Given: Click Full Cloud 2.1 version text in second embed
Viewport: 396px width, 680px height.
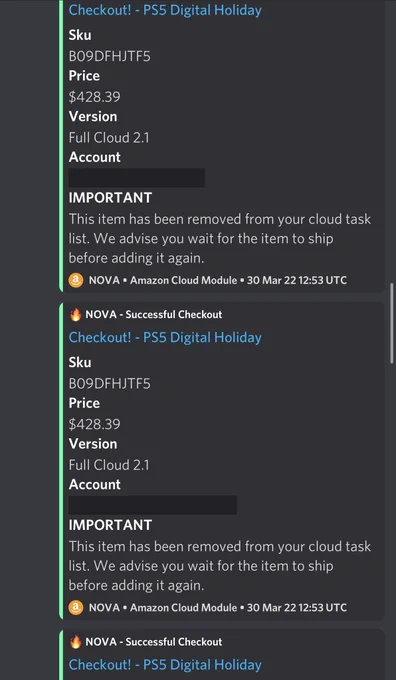Looking at the screenshot, I should pos(109,465).
